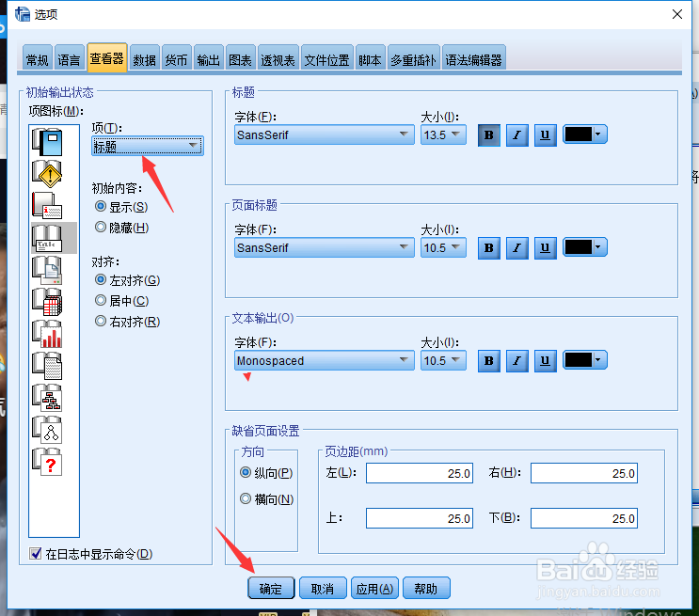699x616 pixels.
Task: Select the Page Title item icon
Action: point(47,270)
